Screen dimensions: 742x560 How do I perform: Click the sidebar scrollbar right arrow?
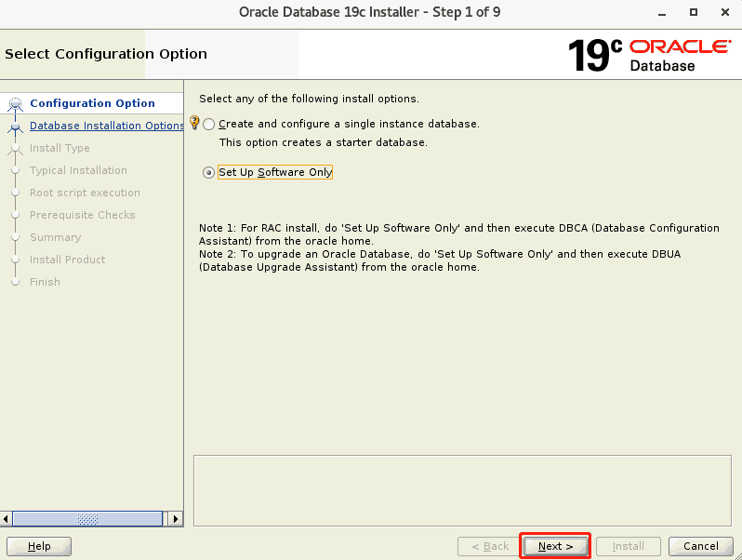(x=176, y=519)
